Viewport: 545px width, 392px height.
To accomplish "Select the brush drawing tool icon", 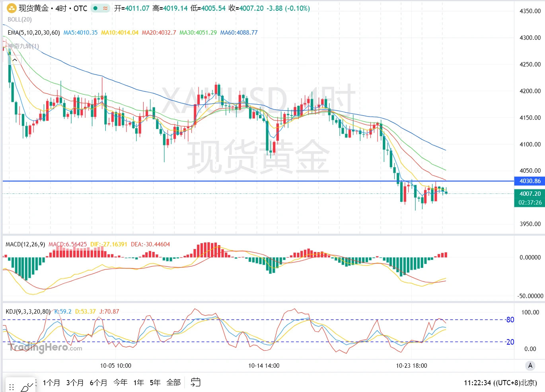I will point(27,387).
